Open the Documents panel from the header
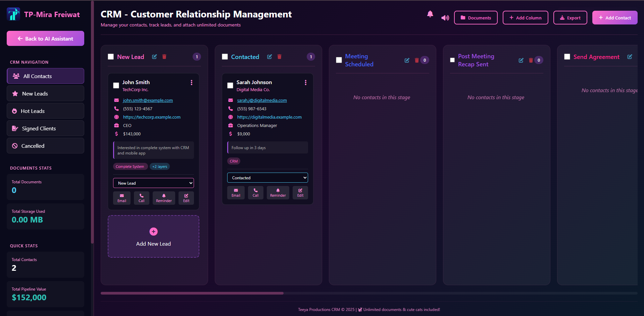Viewport: 644px width, 316px height. tap(476, 17)
